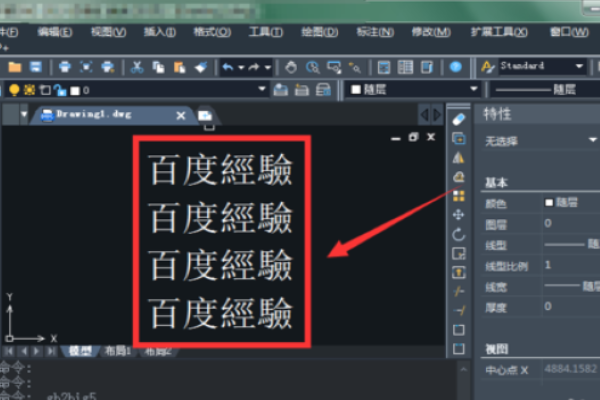Cut selection with the scissors icon
600x400 pixels.
(137, 67)
